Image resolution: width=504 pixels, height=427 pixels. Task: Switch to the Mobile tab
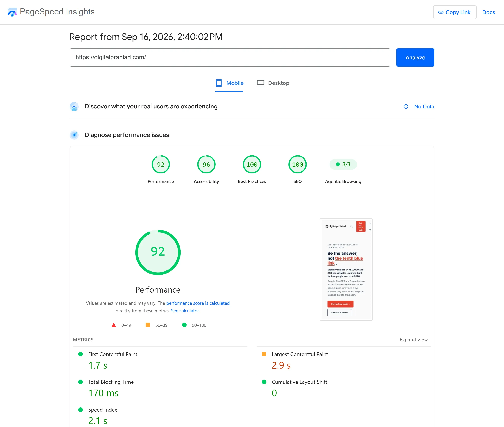[x=229, y=83]
